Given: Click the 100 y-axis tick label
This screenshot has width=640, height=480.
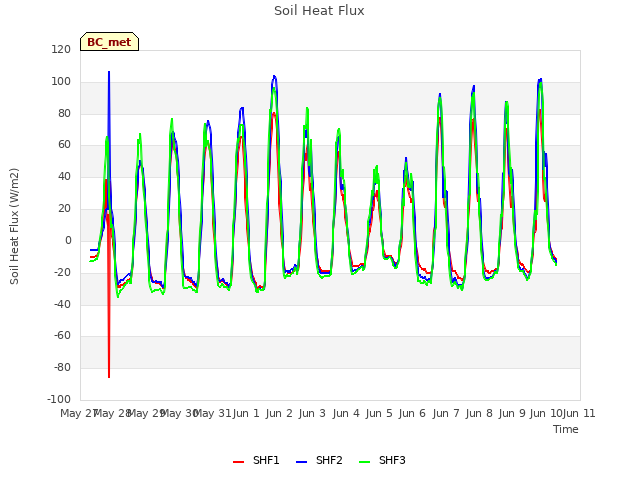Looking at the screenshot, I should coord(61,82).
